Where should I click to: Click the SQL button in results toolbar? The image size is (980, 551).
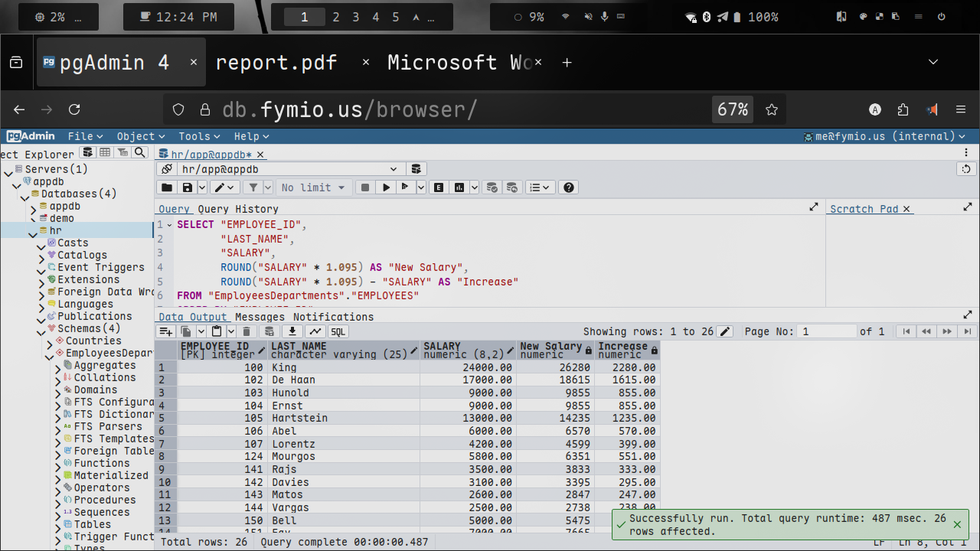click(338, 331)
